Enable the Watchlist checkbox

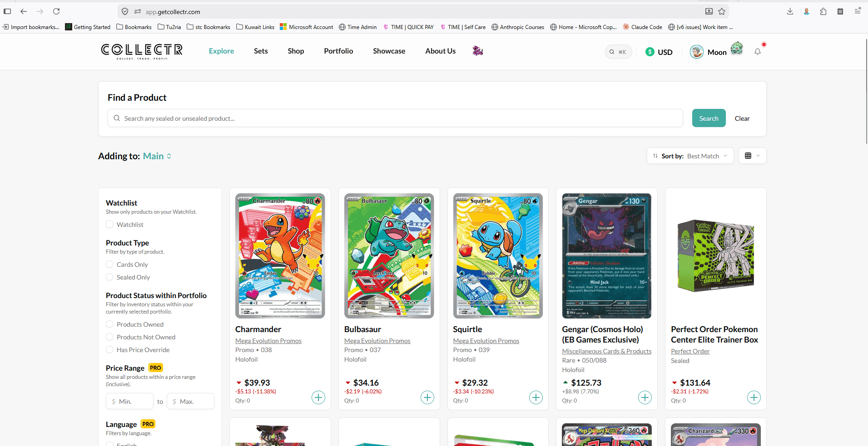109,224
